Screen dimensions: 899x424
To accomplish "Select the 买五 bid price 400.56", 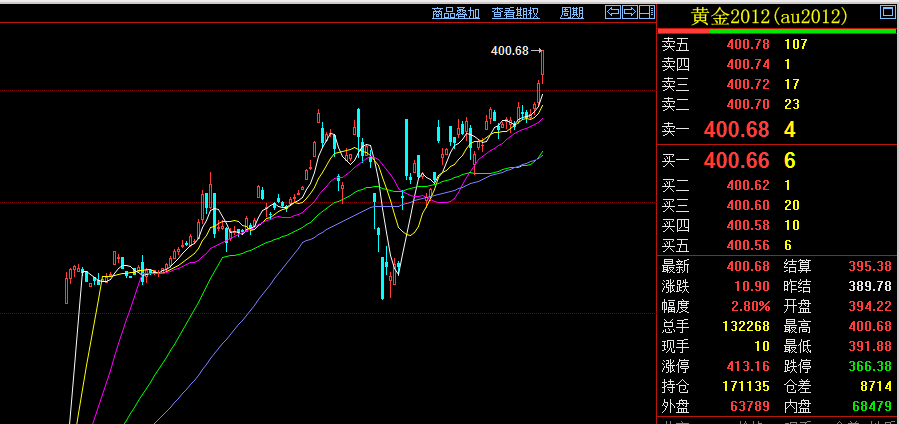I will click(748, 245).
